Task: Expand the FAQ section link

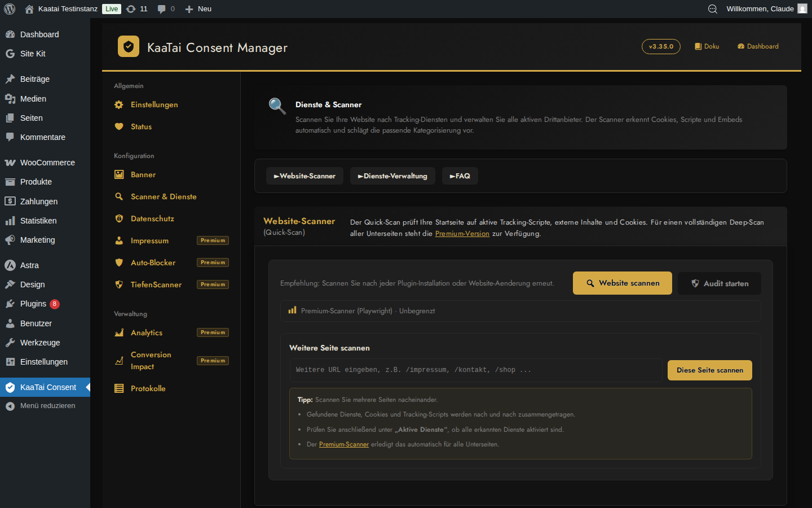Action: tap(460, 176)
